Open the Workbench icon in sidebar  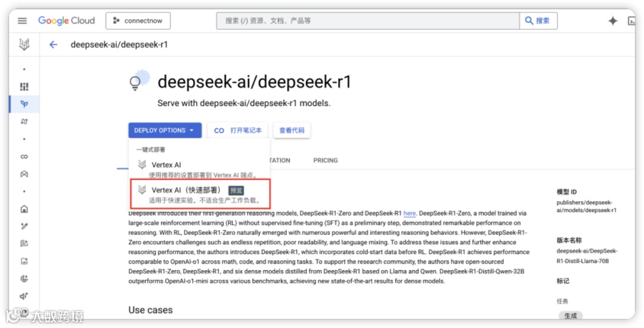(24, 174)
